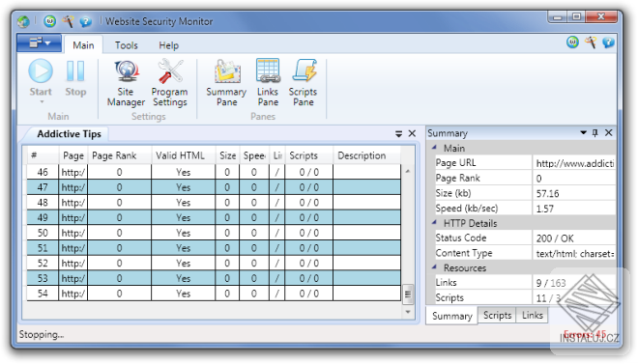Sort by Description column header
The height and width of the screenshot is (364, 638).
pyautogui.click(x=366, y=155)
